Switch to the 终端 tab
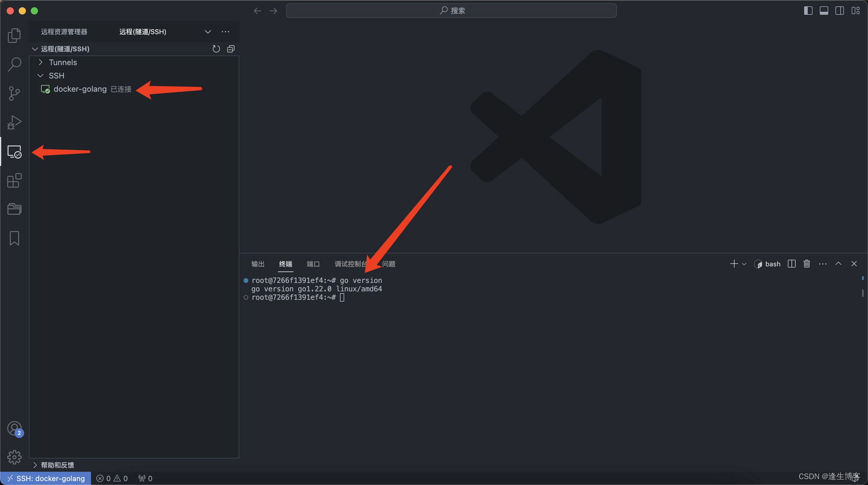The width and height of the screenshot is (868, 485). tap(286, 264)
